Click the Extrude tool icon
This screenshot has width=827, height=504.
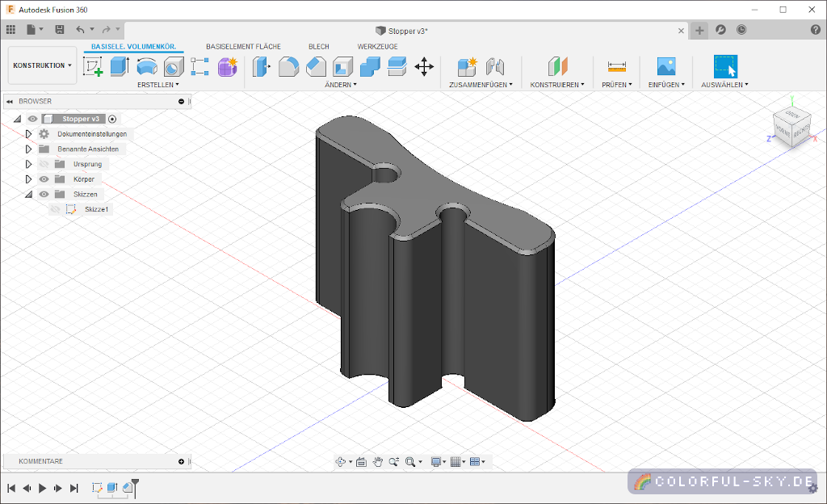coord(120,67)
